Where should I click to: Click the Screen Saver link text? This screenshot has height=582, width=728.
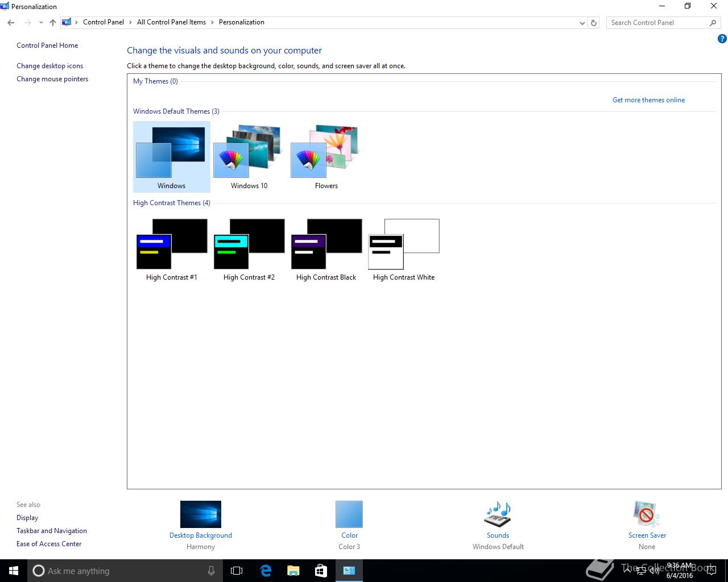point(647,535)
